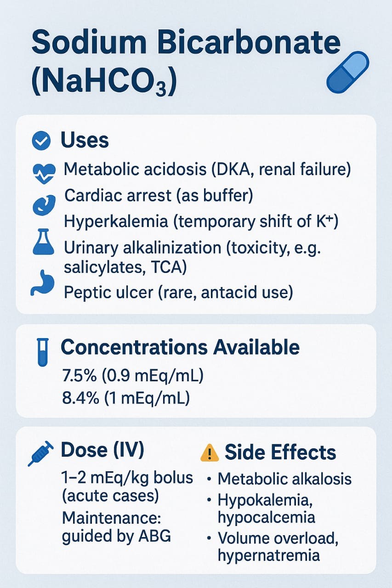Select the Side Effects heading
Screen dimensions: 392x588
click(280, 452)
